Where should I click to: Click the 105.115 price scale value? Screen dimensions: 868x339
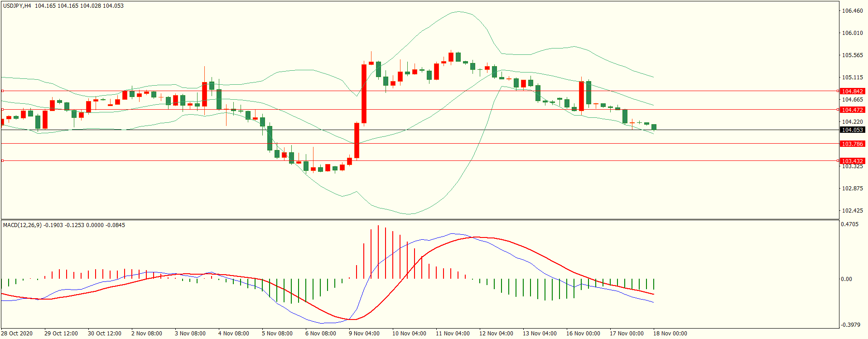852,77
